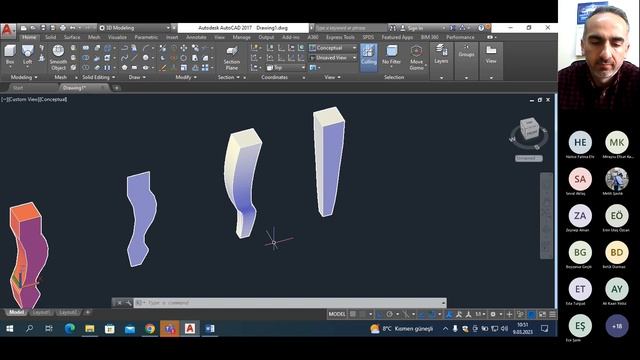Select the Loft tool
The image size is (640, 360).
pyautogui.click(x=27, y=55)
